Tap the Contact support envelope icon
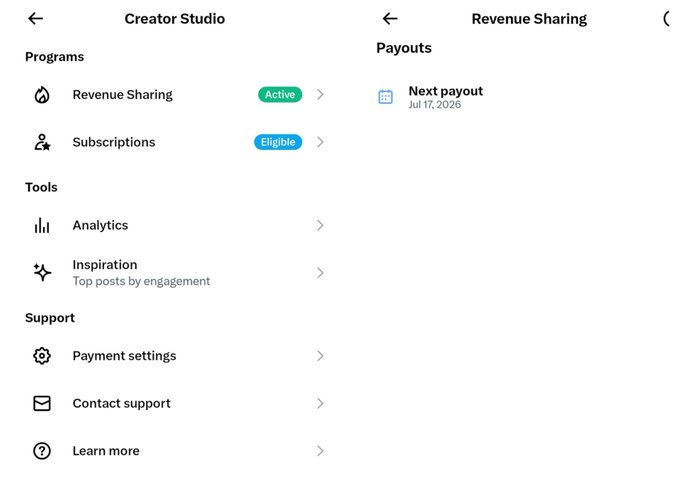Viewport: 680px width, 502px height. [x=42, y=403]
